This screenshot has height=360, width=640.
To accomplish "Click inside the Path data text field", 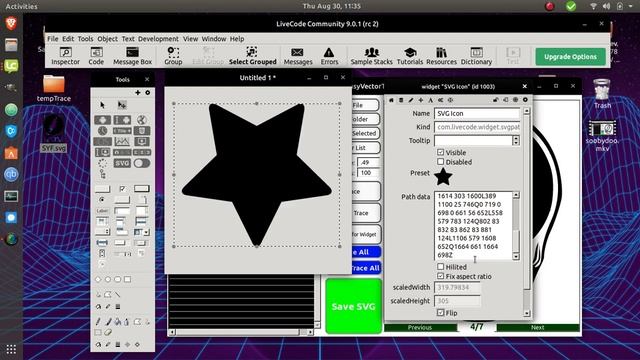I will (473, 225).
